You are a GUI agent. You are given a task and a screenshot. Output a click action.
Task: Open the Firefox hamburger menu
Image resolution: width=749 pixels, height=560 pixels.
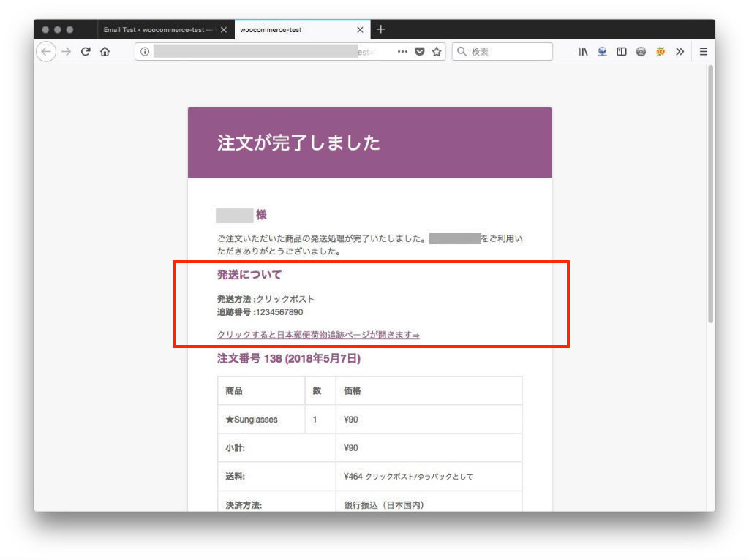703,52
